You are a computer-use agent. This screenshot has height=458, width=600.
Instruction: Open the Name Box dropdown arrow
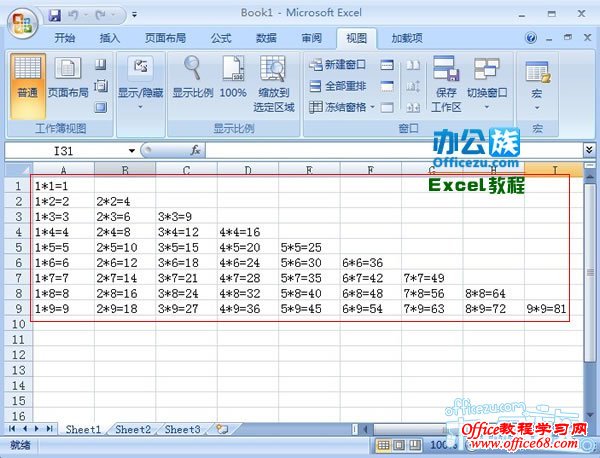click(x=132, y=151)
